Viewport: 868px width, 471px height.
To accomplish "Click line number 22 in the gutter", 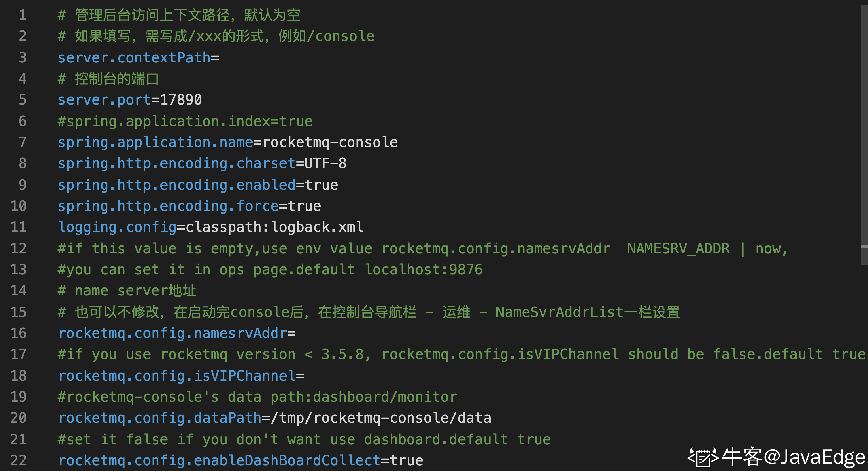I will pos(18,460).
